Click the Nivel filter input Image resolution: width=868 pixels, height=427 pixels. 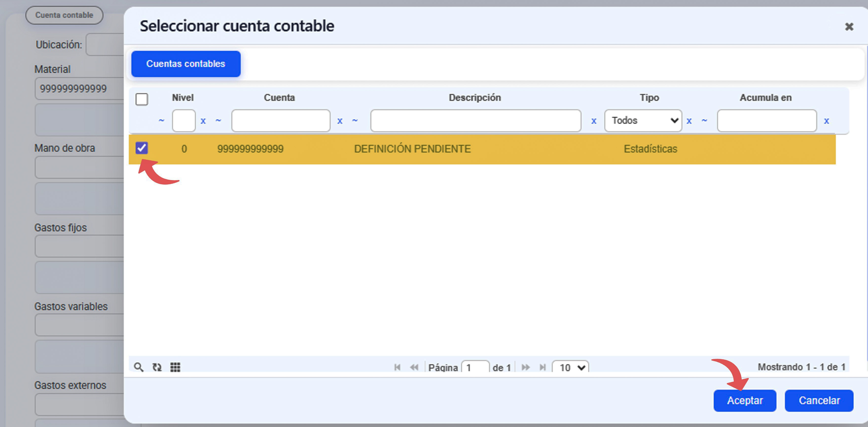point(184,120)
